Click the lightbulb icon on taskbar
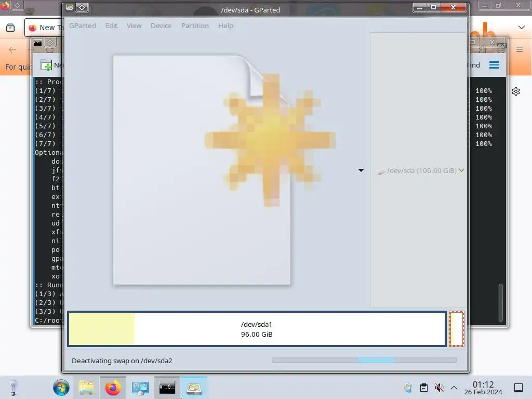Image resolution: width=532 pixels, height=399 pixels. click(x=13, y=388)
